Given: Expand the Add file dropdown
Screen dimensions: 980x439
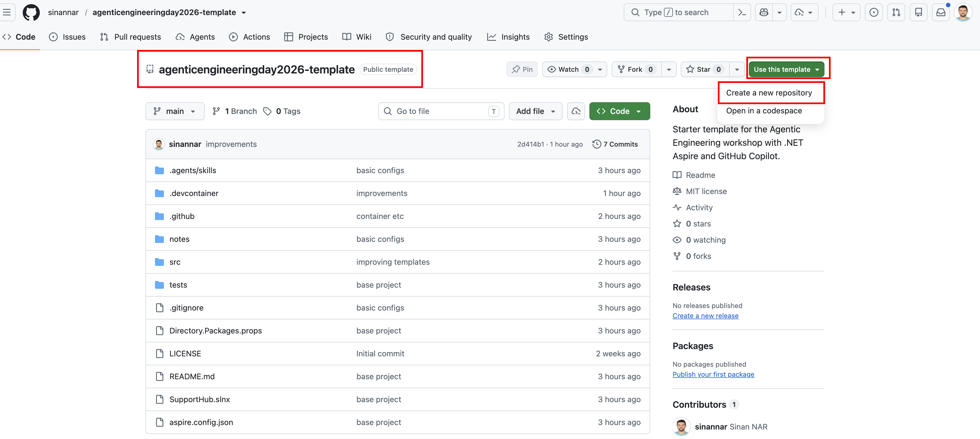Looking at the screenshot, I should point(535,111).
